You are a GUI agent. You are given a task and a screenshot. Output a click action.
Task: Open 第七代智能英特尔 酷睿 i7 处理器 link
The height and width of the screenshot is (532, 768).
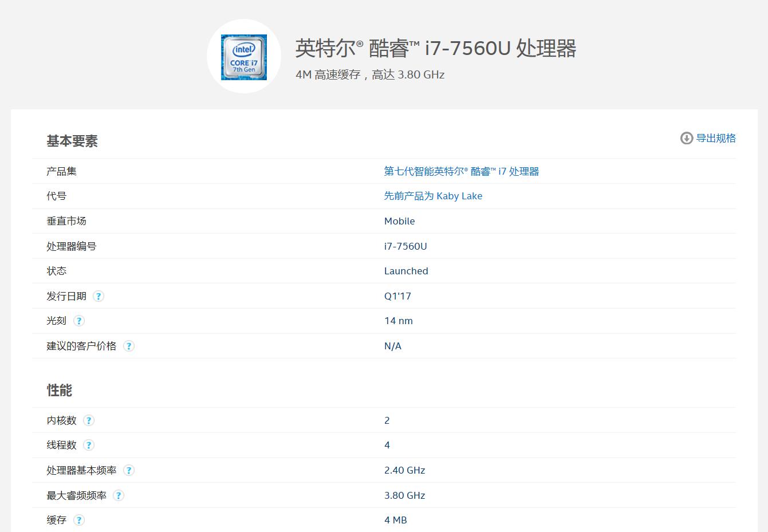[x=462, y=171]
